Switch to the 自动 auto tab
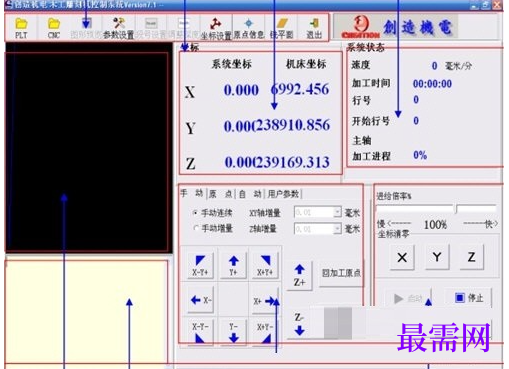 250,194
